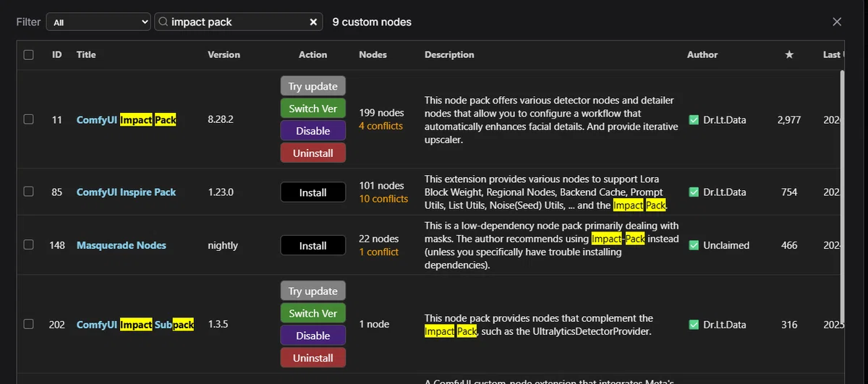Click the 2,977 stars value

789,120
